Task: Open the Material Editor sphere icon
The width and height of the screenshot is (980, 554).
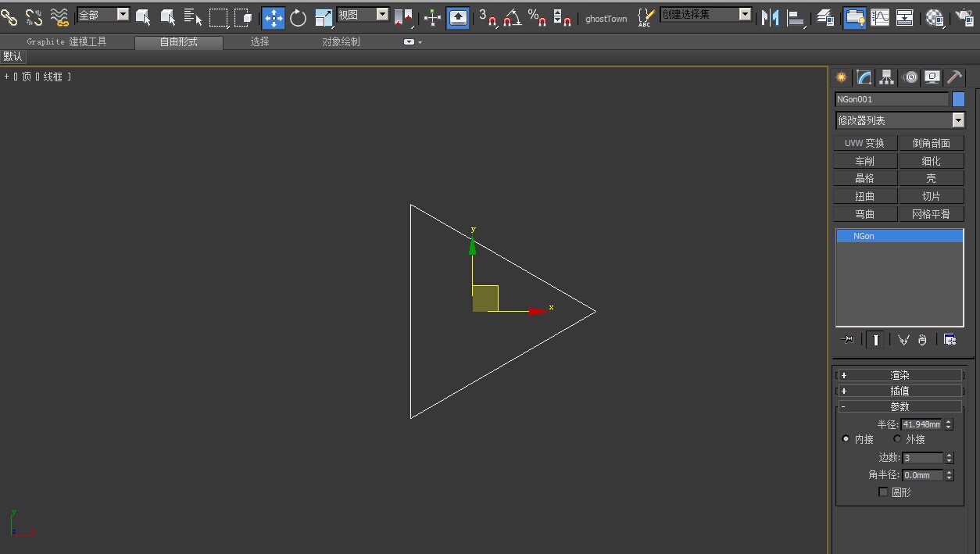Action: pyautogui.click(x=935, y=17)
